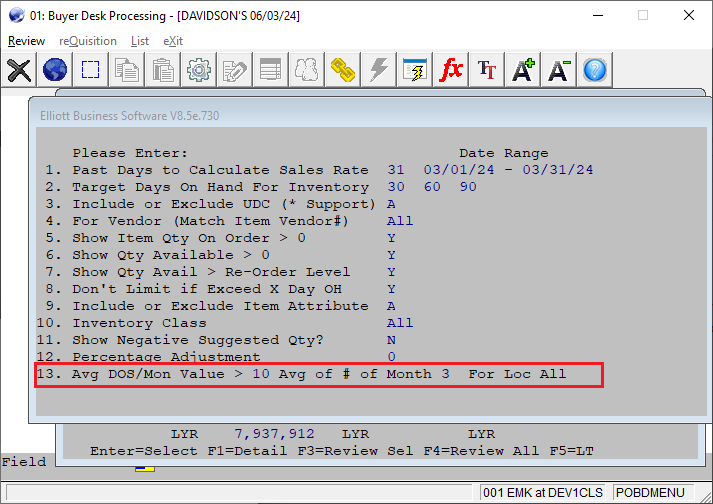Click the yellow chain links icon
This screenshot has height=504, width=713.
pyautogui.click(x=342, y=70)
